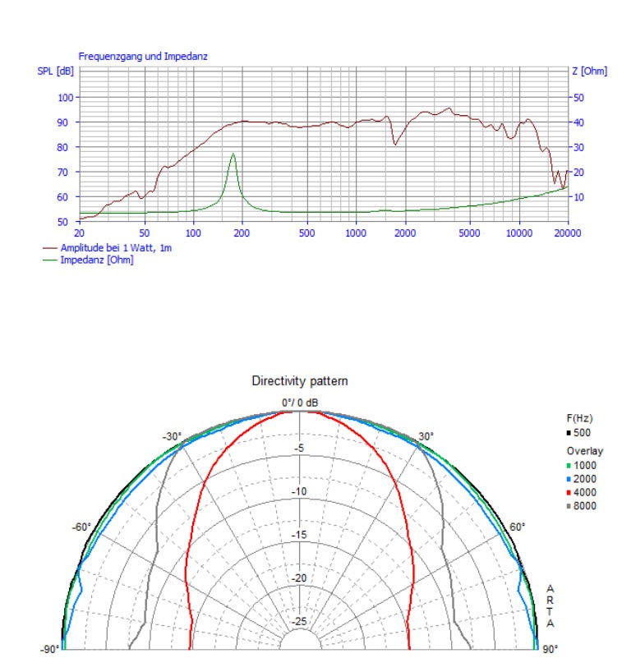Click the 70 value on SPL axis
The image size is (622, 672).
point(62,173)
